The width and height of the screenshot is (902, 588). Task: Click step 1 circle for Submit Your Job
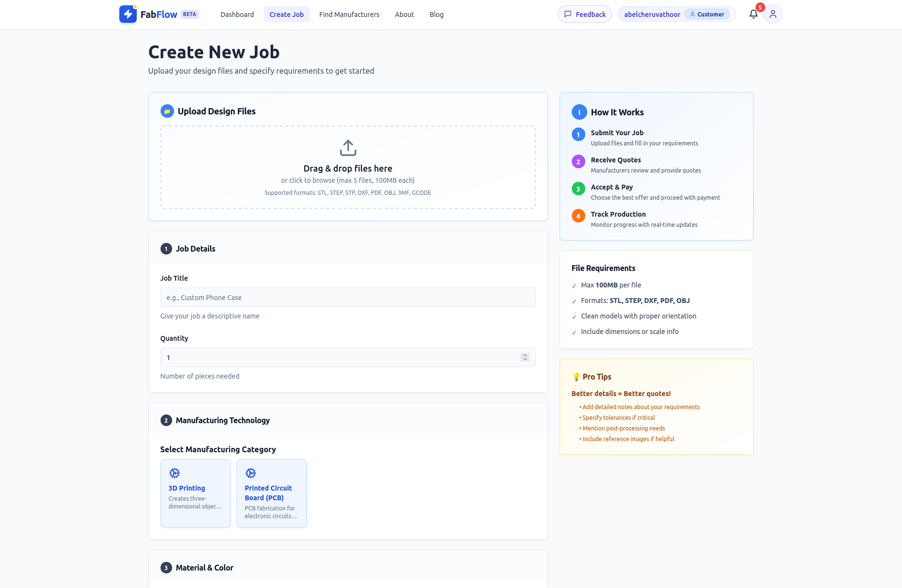[x=578, y=134]
